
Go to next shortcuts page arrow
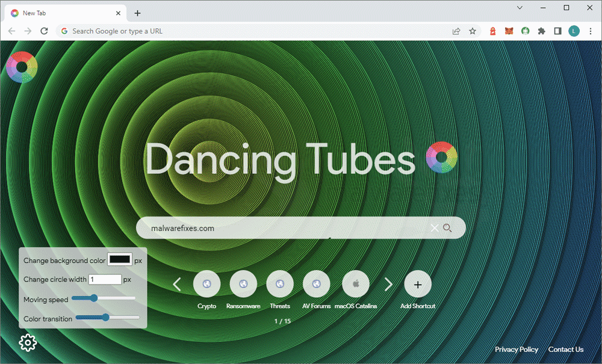tap(388, 284)
